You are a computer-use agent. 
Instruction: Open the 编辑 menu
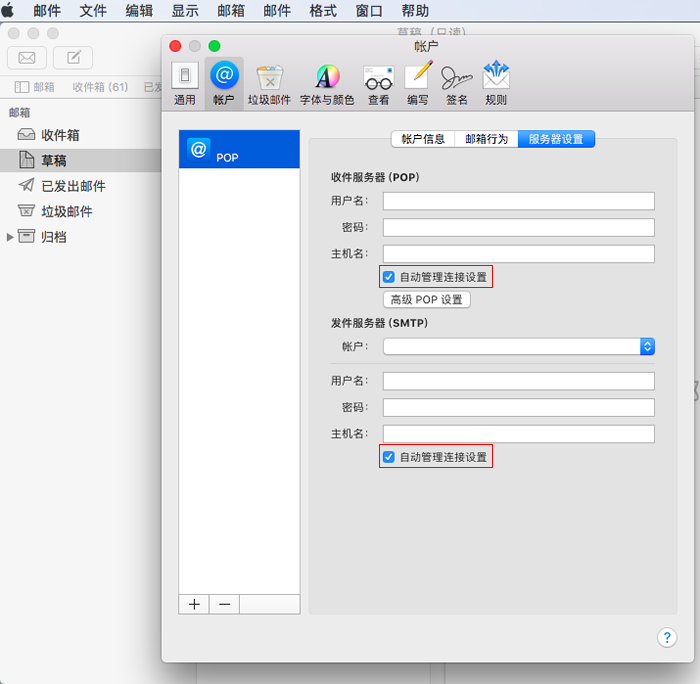(x=139, y=10)
